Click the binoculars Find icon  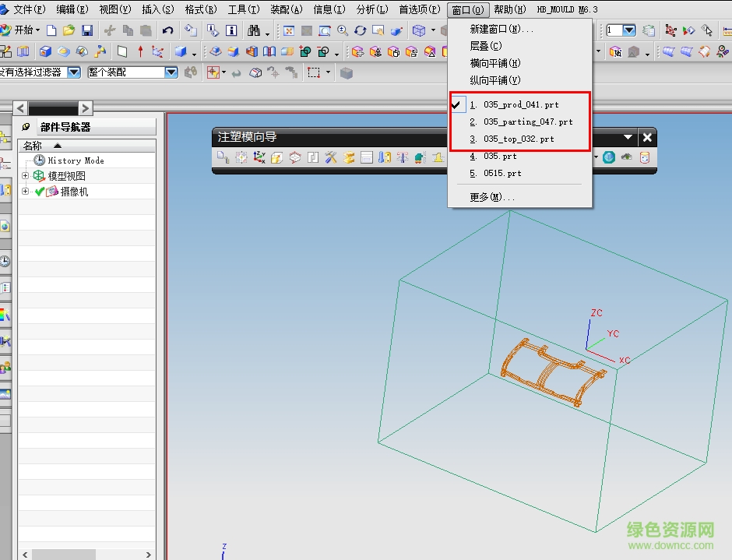pyautogui.click(x=254, y=30)
